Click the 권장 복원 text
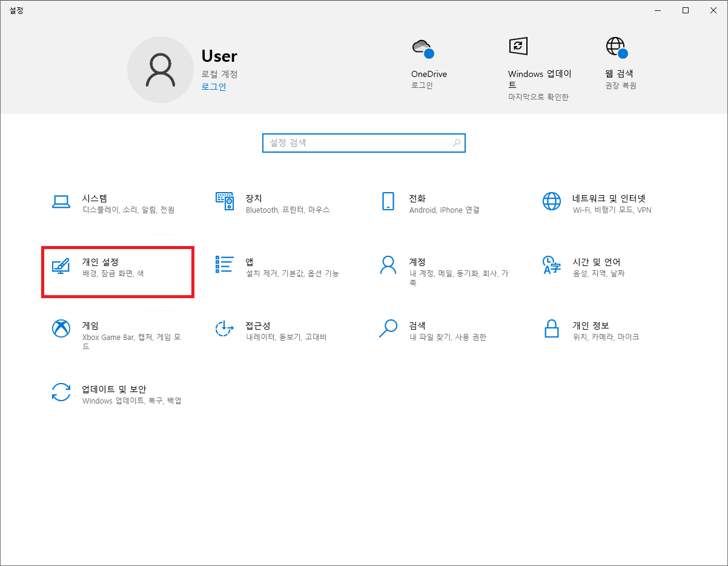 click(x=621, y=85)
